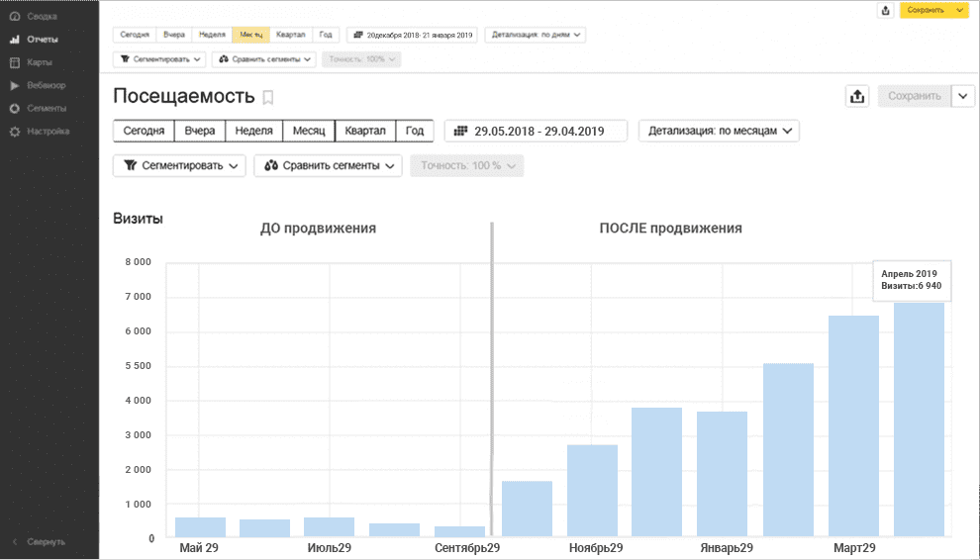
Task: Select small Вчера in top toolbar
Action: [174, 35]
